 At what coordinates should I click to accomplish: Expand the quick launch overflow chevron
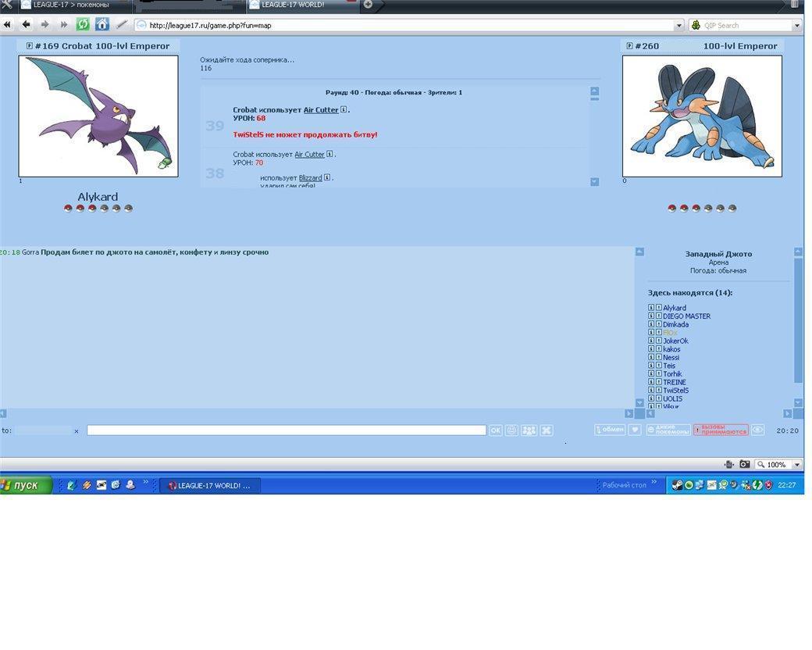pyautogui.click(x=145, y=482)
